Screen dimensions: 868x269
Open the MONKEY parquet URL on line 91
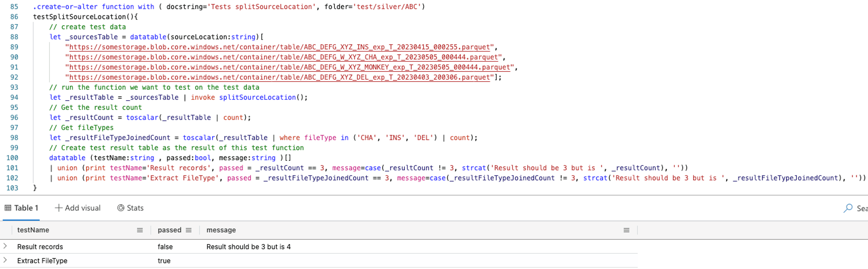[289, 67]
